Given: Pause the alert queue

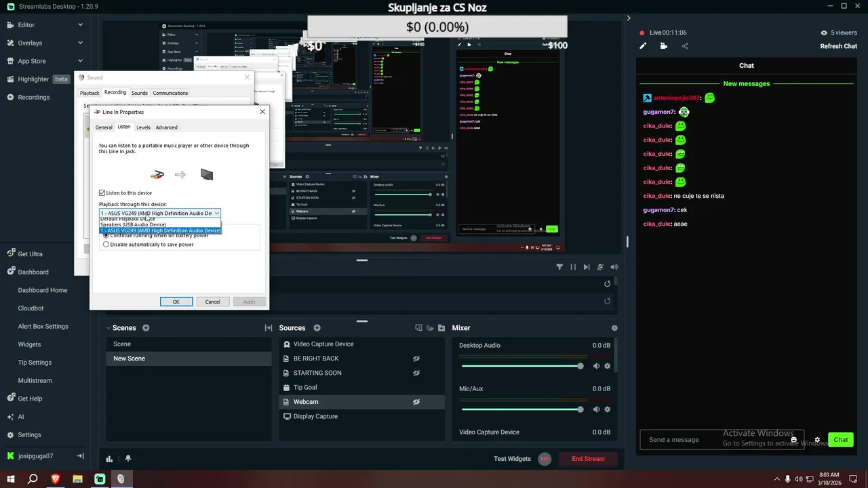Looking at the screenshot, I should (x=573, y=267).
